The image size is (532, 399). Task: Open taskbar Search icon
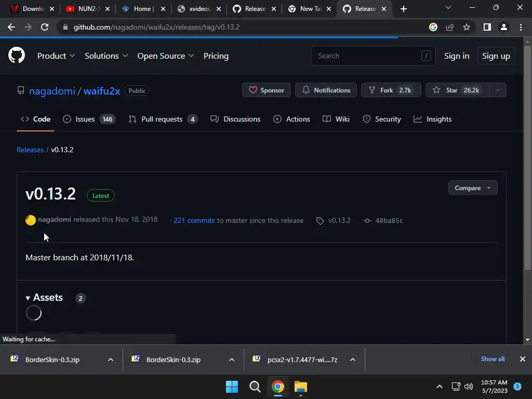point(255,387)
